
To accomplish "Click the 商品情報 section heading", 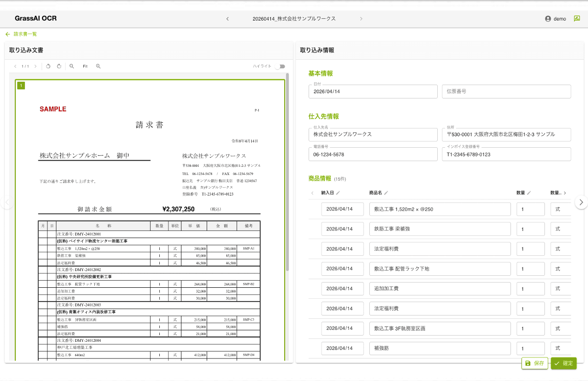I will pos(320,178).
